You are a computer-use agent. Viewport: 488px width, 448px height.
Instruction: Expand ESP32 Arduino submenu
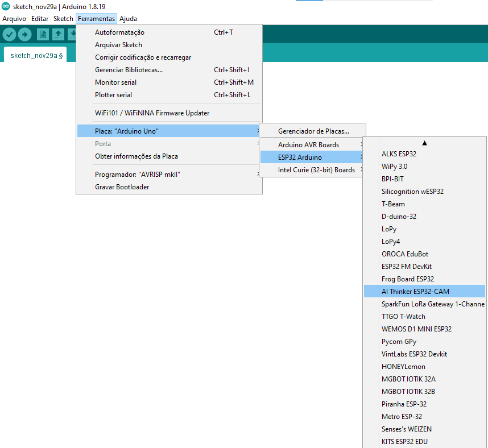(312, 157)
